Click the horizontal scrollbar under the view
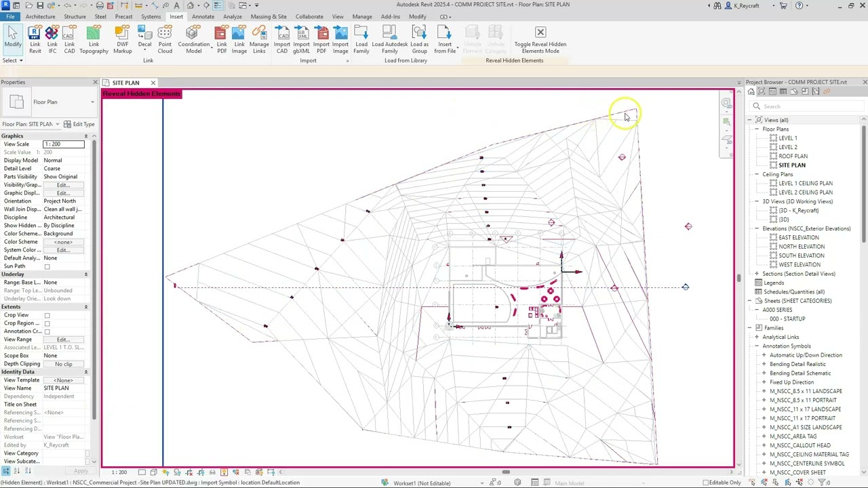This screenshot has height=488, width=868. pyautogui.click(x=505, y=472)
